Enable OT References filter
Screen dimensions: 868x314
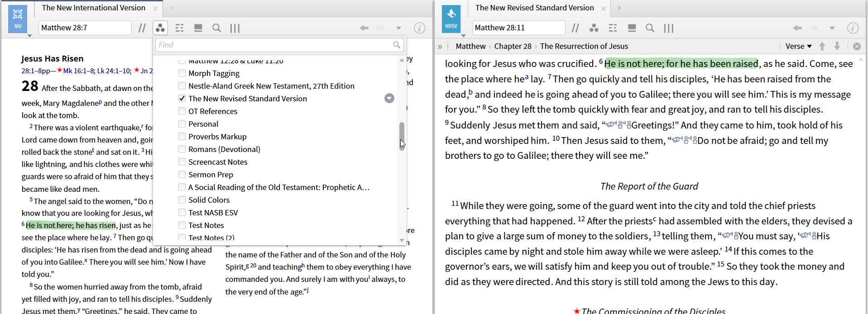(182, 111)
